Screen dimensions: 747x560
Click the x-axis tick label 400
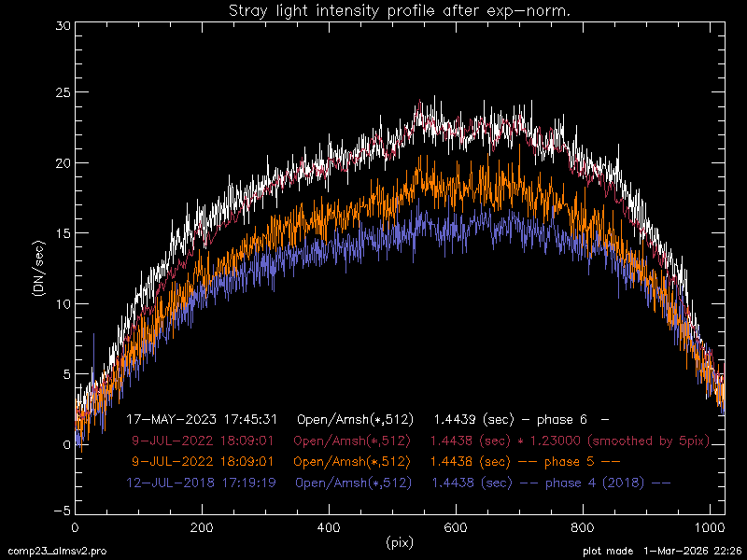pos(329,527)
